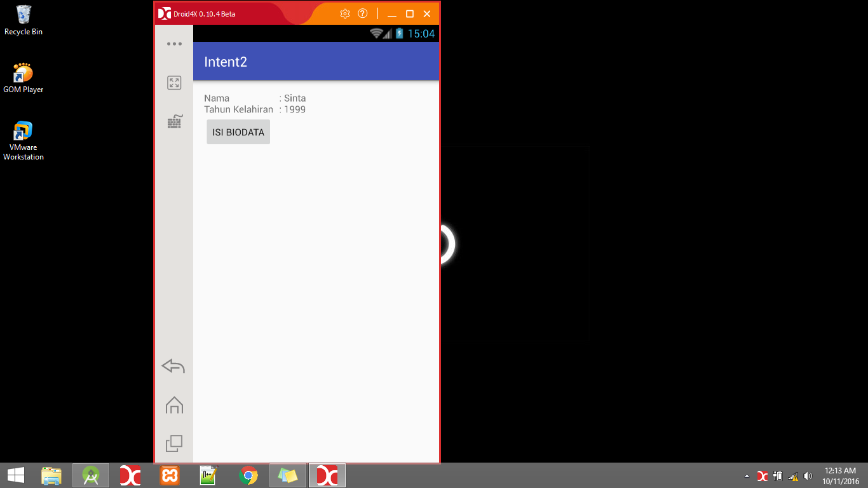Open XAMPP from the taskbar
Image resolution: width=868 pixels, height=488 pixels.
pos(170,475)
